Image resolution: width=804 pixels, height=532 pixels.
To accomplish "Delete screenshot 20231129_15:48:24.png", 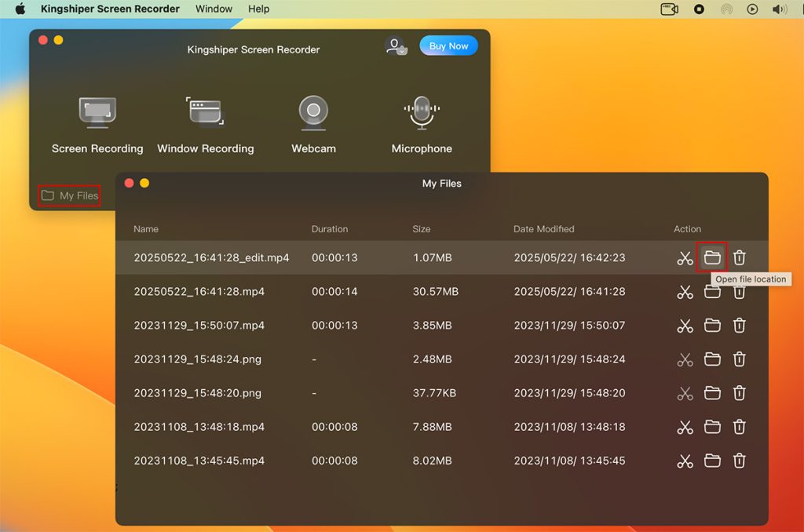I will [x=739, y=360].
